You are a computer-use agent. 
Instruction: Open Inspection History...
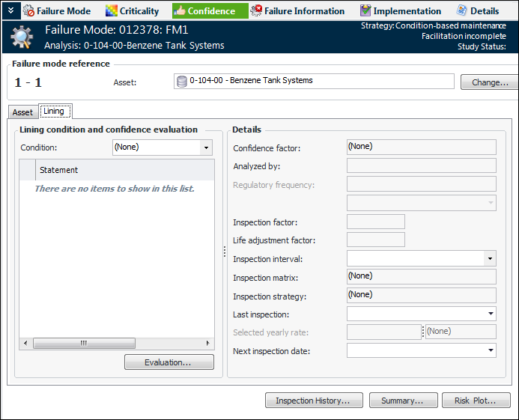pos(314,401)
